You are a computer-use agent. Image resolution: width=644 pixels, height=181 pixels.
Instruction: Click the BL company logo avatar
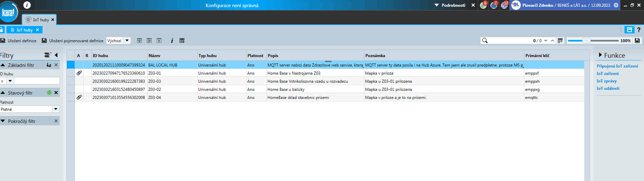[516, 5]
